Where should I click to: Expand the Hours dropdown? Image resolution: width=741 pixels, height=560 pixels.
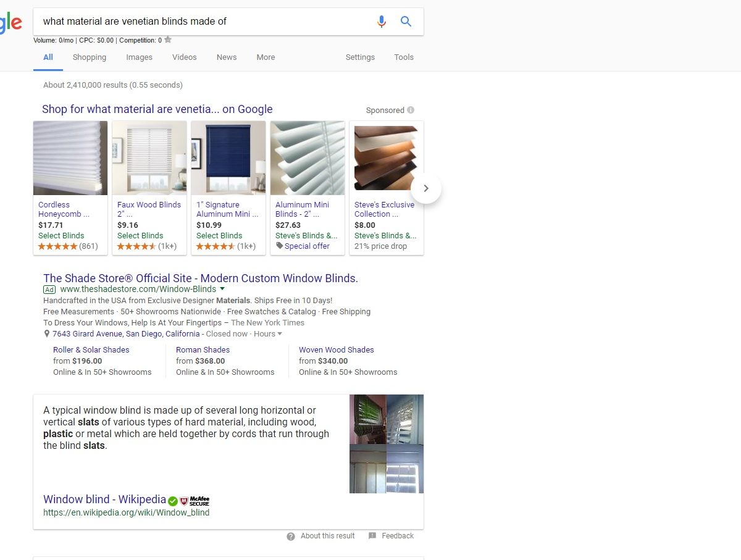[x=267, y=334]
